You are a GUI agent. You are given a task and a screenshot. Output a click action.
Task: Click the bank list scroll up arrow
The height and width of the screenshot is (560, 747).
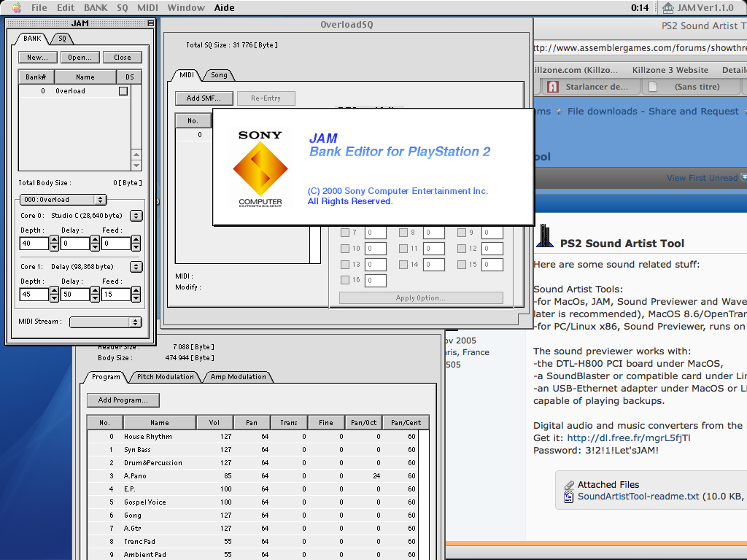click(x=136, y=155)
